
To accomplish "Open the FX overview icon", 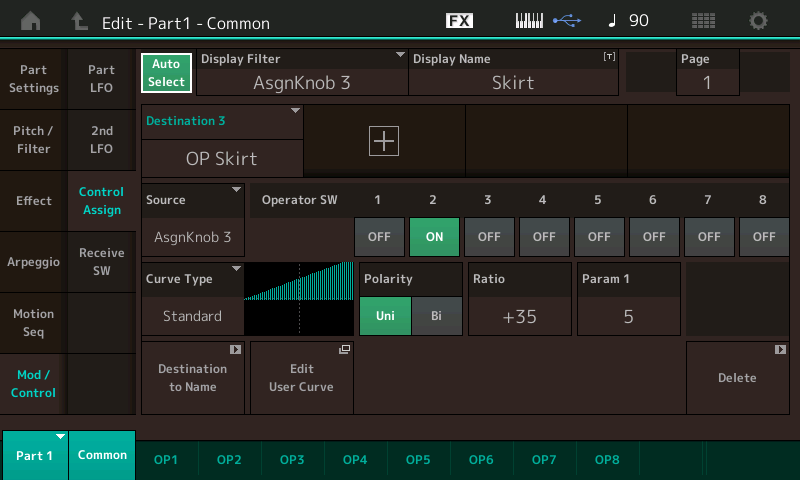I will tap(459, 21).
